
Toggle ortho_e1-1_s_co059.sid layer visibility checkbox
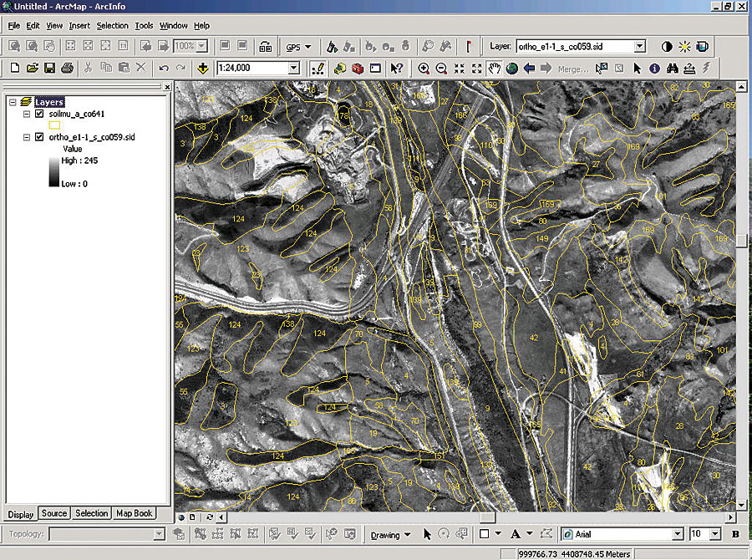(39, 137)
